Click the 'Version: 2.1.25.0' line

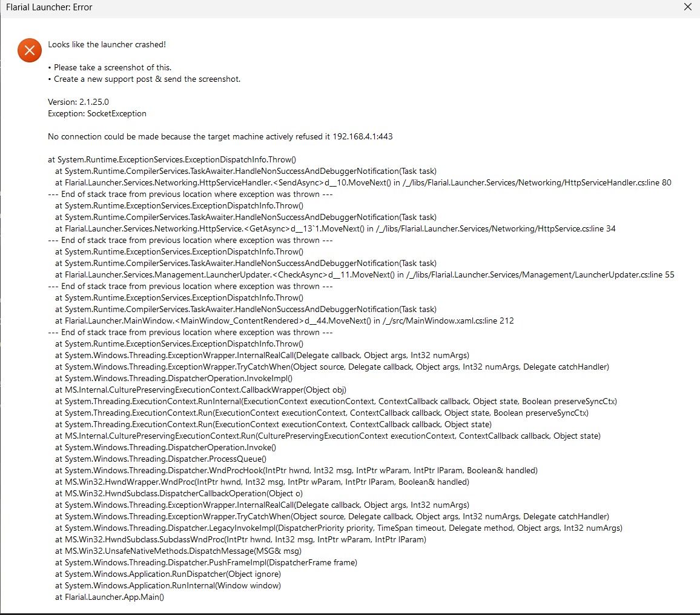click(x=78, y=102)
